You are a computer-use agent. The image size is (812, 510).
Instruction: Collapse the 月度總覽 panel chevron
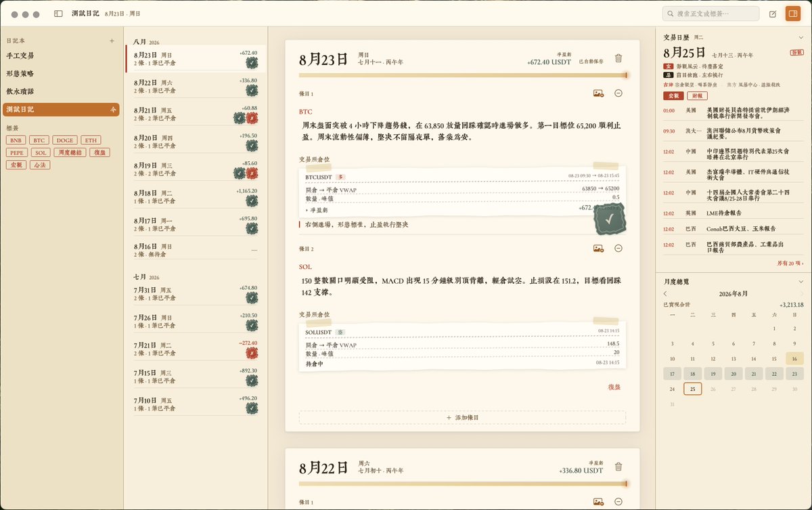(x=800, y=281)
